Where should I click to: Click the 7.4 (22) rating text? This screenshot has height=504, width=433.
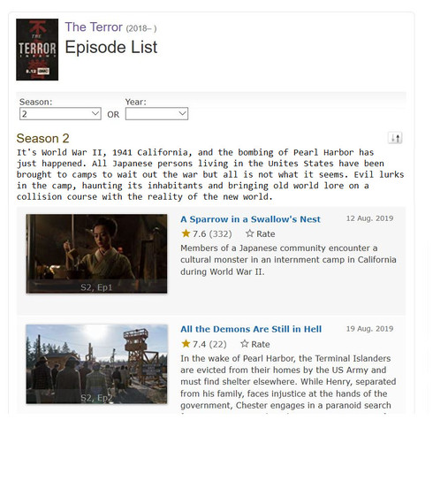pos(209,344)
